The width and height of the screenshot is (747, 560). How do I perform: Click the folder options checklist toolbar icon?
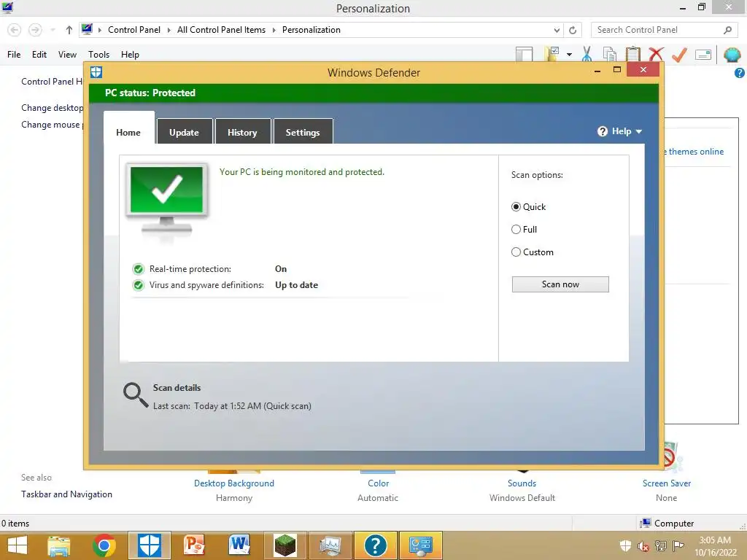click(x=552, y=54)
